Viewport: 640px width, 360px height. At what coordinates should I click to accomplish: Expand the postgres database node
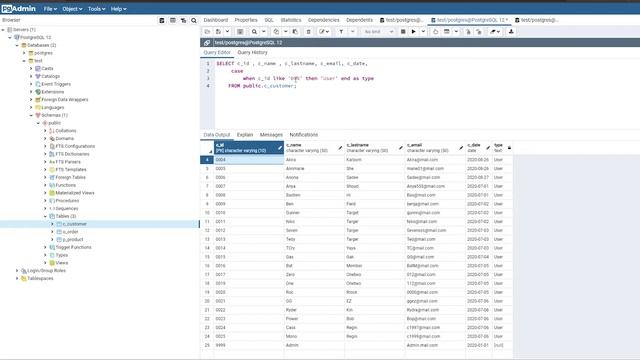pos(24,53)
